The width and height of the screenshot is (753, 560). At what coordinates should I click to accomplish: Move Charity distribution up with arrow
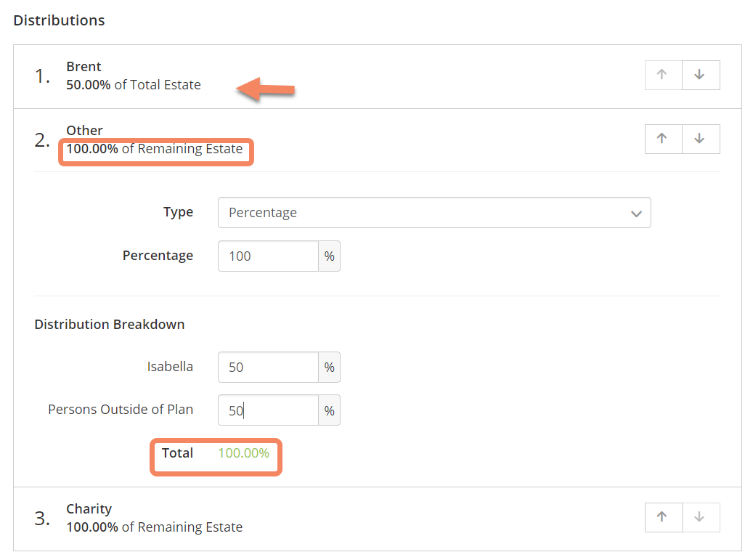pos(663,517)
